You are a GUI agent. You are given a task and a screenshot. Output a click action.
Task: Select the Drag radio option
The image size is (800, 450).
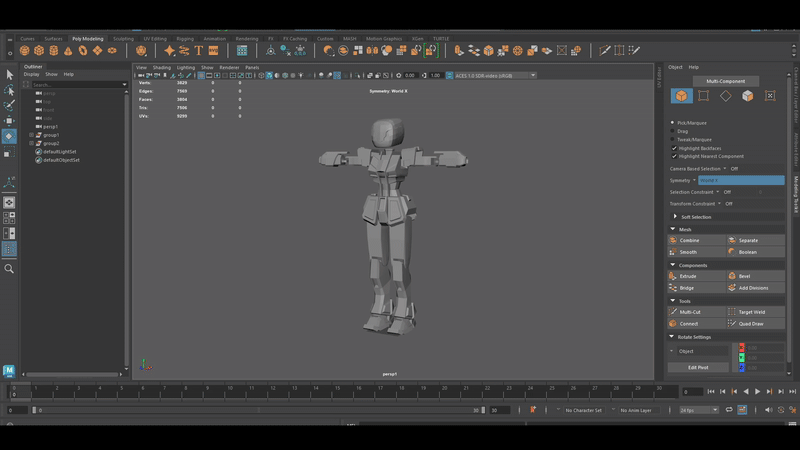pos(673,131)
